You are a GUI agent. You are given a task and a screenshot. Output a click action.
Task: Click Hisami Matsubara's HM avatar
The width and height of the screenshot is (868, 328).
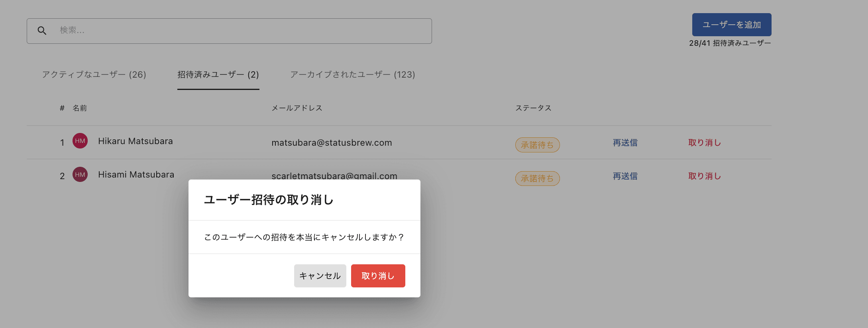click(x=80, y=174)
